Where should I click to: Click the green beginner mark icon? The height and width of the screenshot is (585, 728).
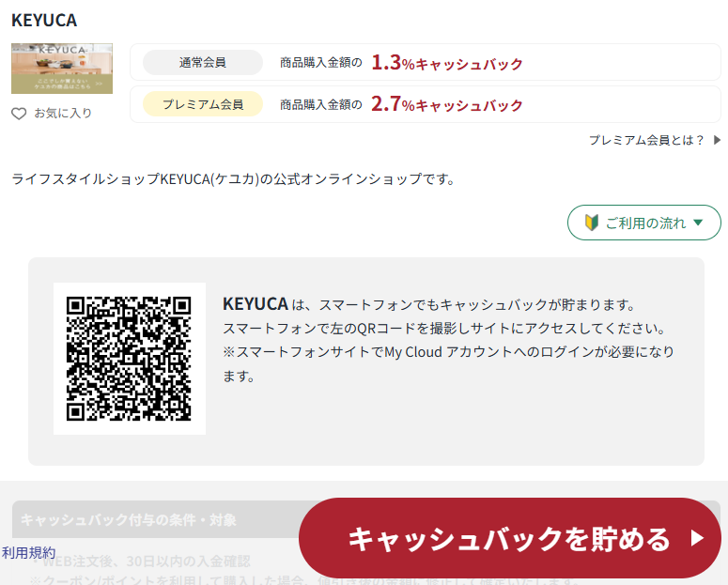point(591,223)
